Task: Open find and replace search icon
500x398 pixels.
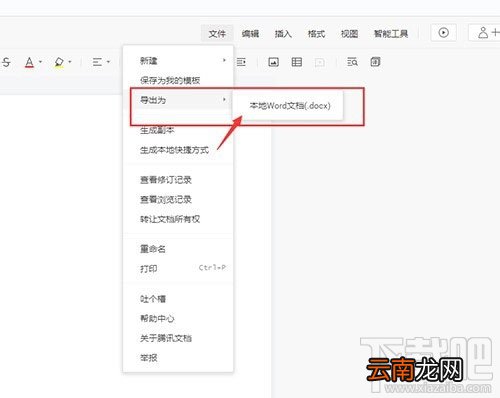Action: 352,62
